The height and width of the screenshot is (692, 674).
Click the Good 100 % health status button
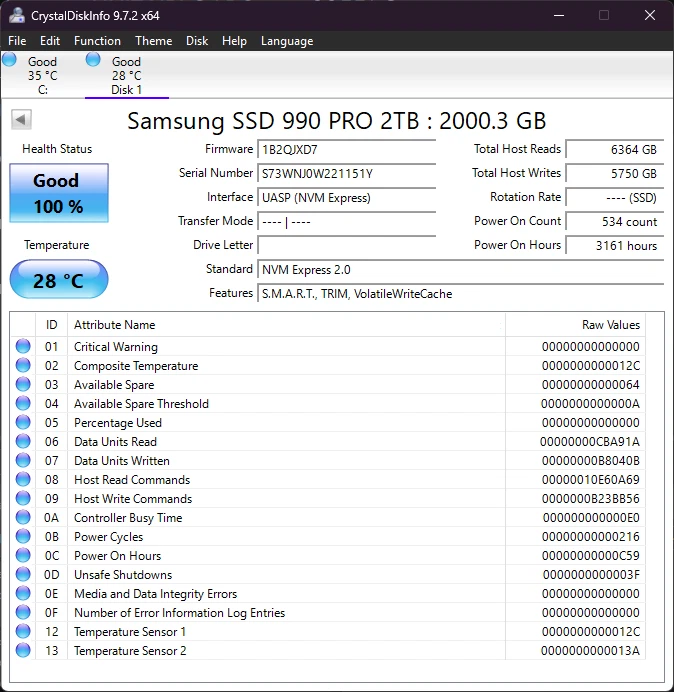click(x=59, y=193)
